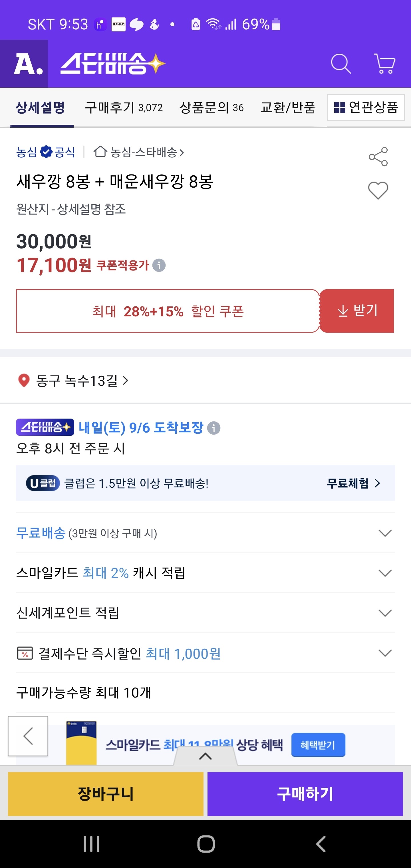Image resolution: width=411 pixels, height=868 pixels.
Task: Tap 받기 coupon download button
Action: point(357,311)
